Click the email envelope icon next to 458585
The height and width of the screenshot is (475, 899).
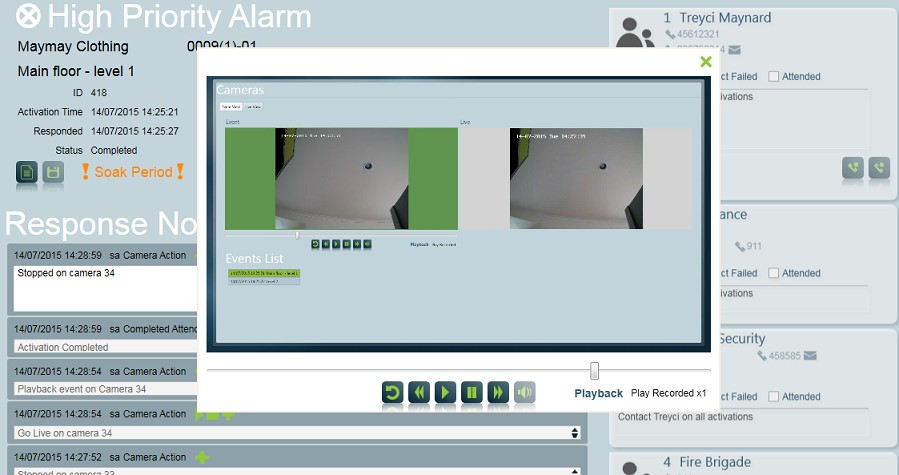click(810, 356)
